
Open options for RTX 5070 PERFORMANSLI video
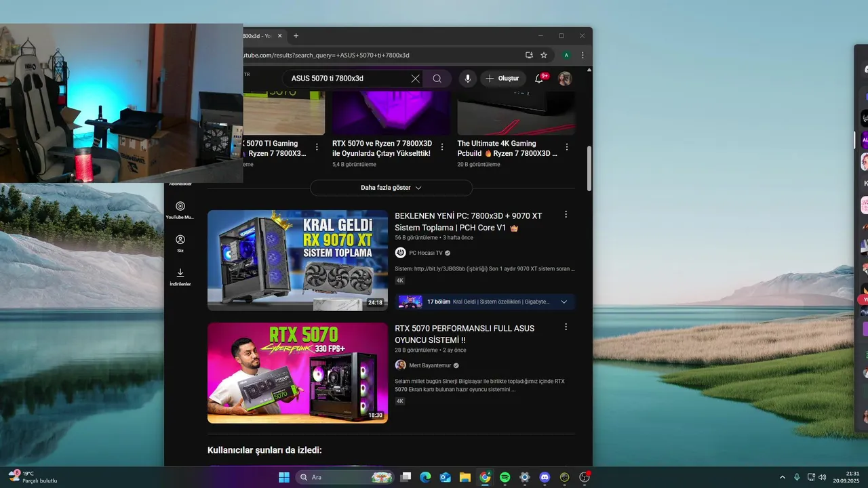(x=566, y=327)
